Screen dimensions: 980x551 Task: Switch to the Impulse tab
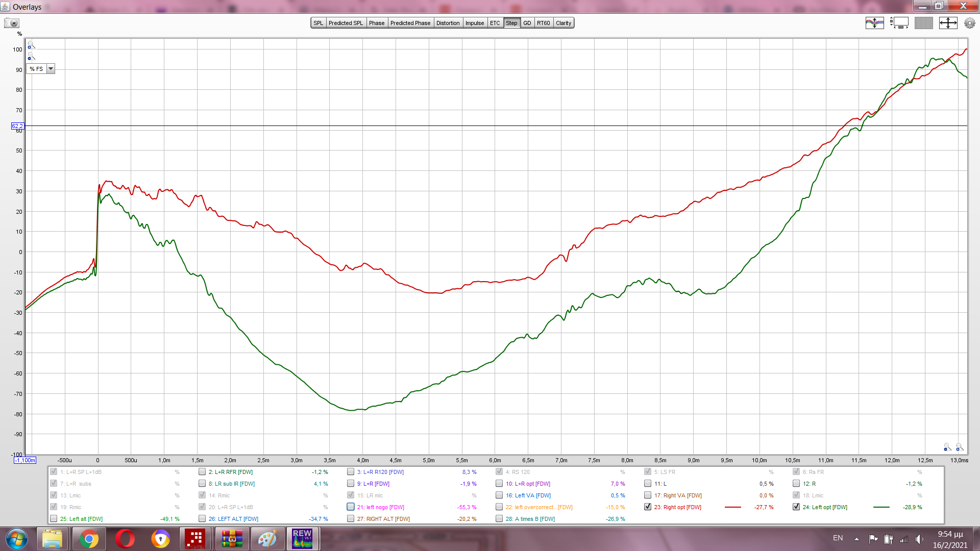pos(474,23)
